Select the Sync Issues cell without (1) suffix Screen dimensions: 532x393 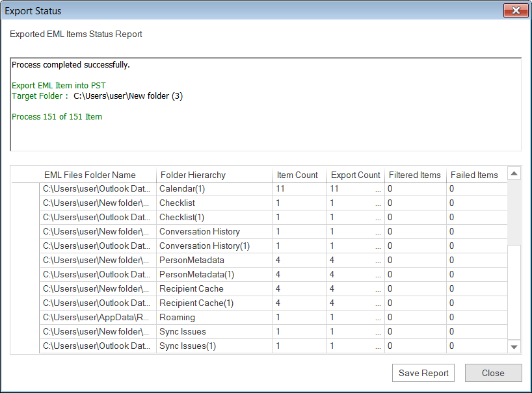click(x=215, y=332)
